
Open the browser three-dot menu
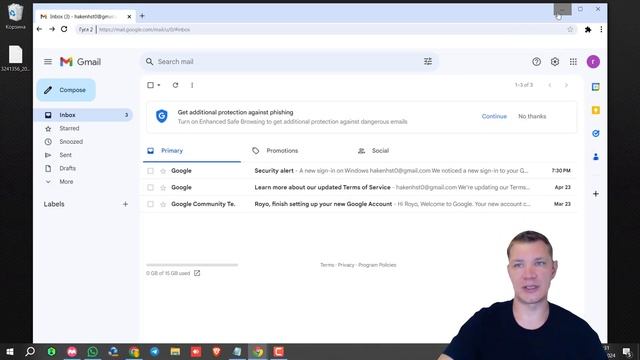[x=601, y=29]
